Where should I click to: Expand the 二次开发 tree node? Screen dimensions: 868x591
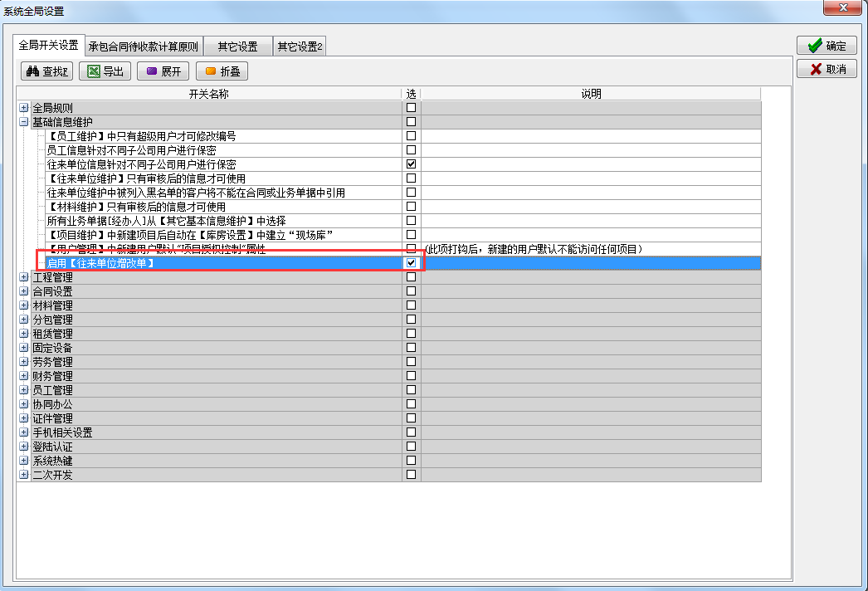(24, 475)
